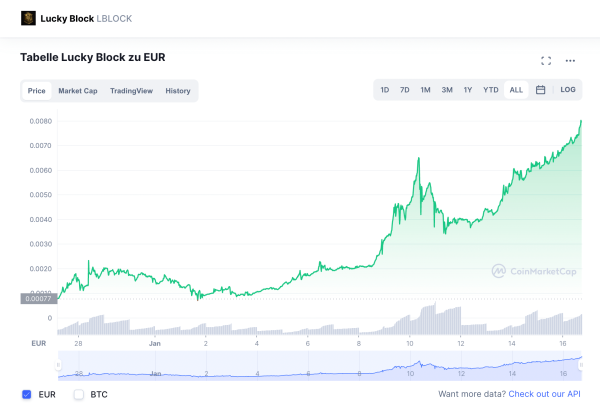
Task: Open the fullscreen chart view icon
Action: tap(546, 60)
